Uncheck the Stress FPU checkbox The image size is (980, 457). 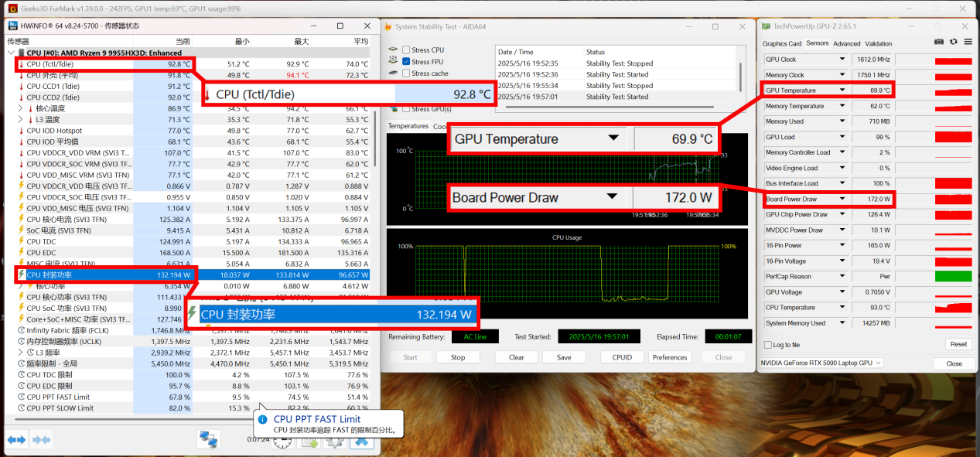(406, 62)
